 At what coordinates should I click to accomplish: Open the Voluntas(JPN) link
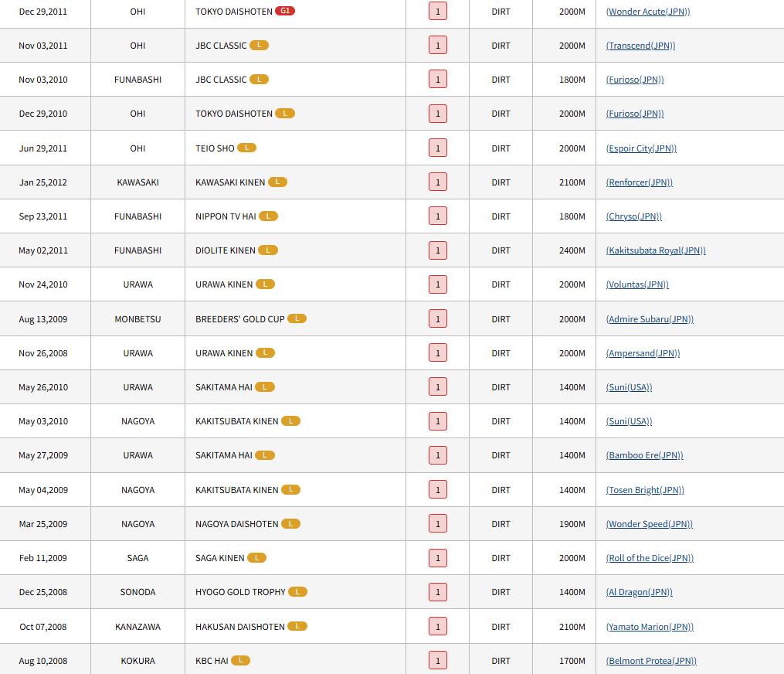pyautogui.click(x=637, y=284)
